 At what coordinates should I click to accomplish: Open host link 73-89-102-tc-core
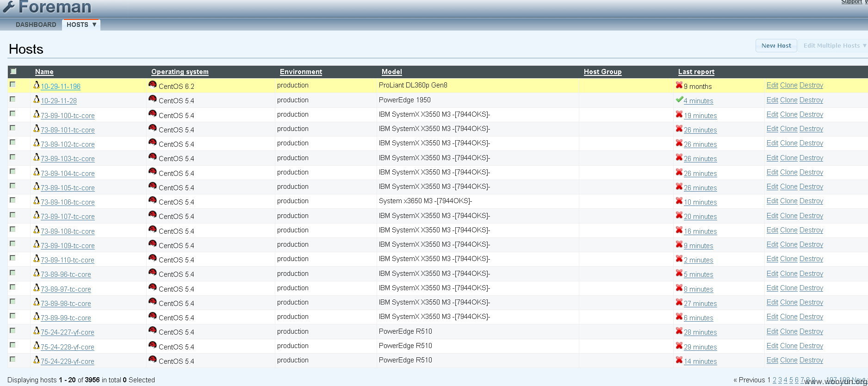tap(68, 144)
